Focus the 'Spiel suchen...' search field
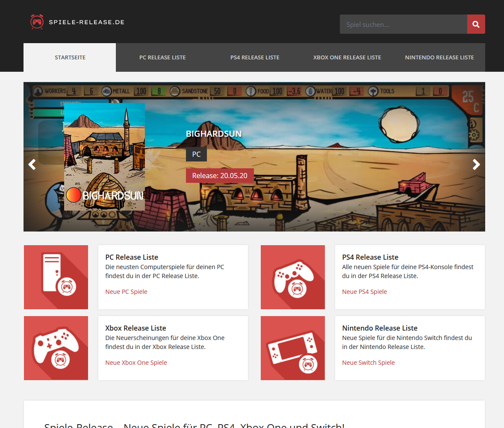 pos(404,24)
